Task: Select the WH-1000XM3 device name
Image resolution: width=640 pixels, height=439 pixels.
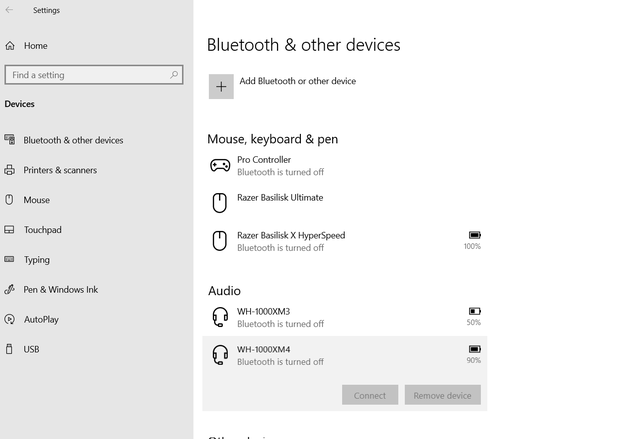Action: tap(264, 311)
